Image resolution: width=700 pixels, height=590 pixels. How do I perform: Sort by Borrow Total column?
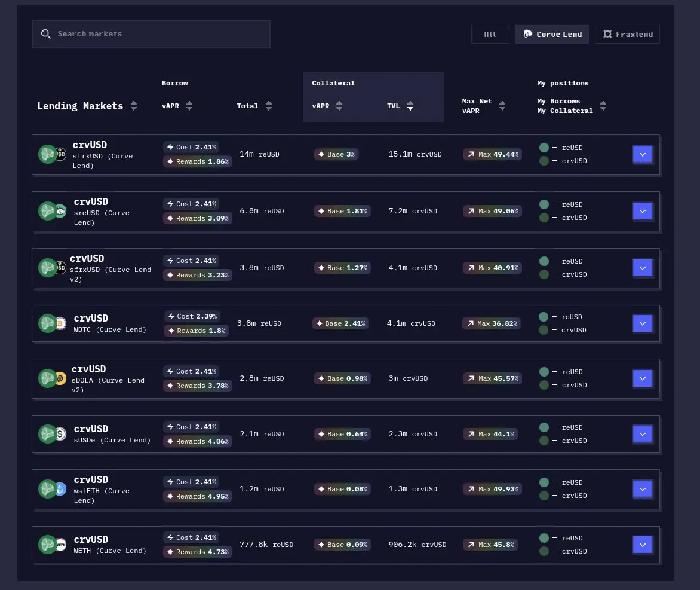(269, 106)
